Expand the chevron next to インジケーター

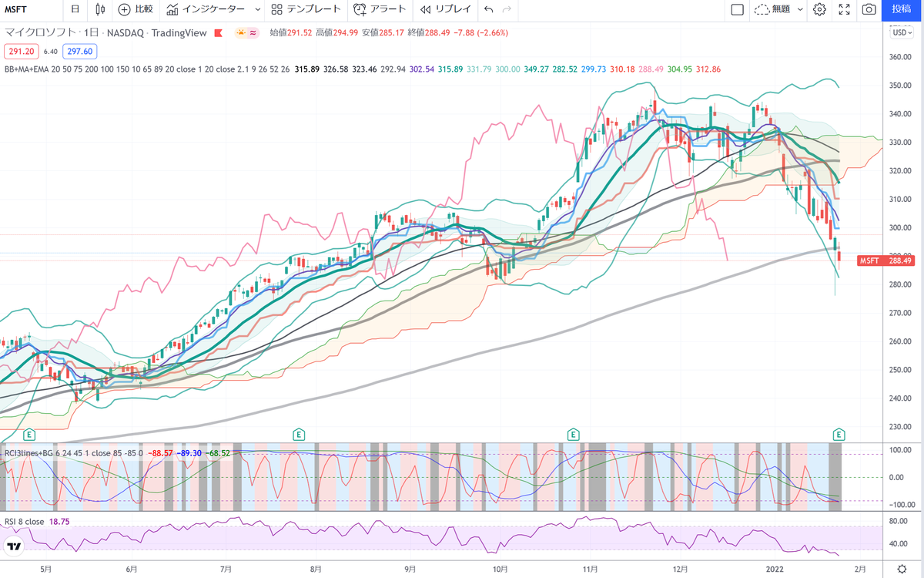pos(256,9)
